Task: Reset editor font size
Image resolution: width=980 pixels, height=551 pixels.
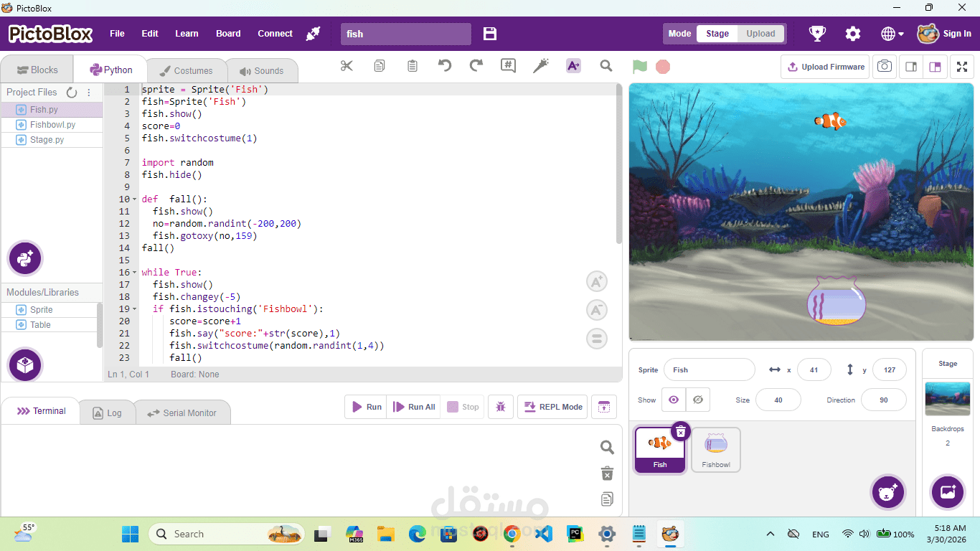Action: (x=597, y=339)
